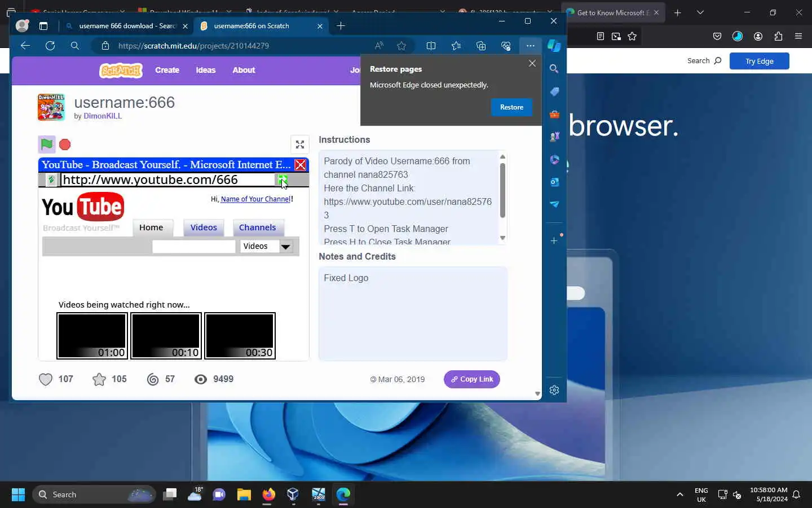
Task: Open Edge sidebar settings gear
Action: pyautogui.click(x=554, y=390)
